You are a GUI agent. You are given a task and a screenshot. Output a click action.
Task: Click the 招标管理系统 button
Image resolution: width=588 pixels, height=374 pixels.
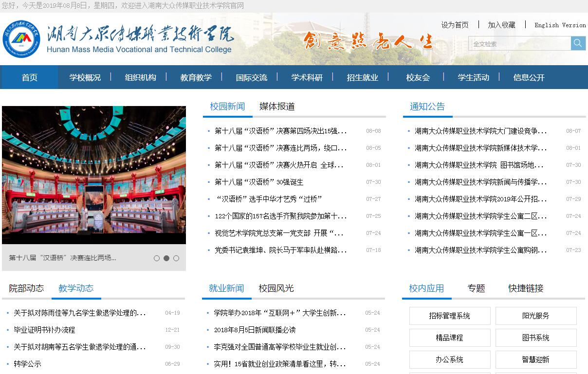[449, 316]
